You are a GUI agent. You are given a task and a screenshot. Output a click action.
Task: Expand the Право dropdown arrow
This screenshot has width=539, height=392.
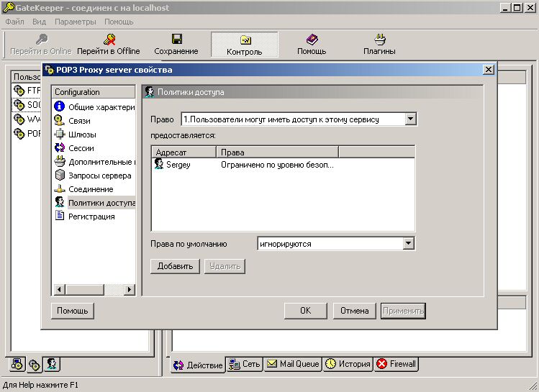point(410,119)
